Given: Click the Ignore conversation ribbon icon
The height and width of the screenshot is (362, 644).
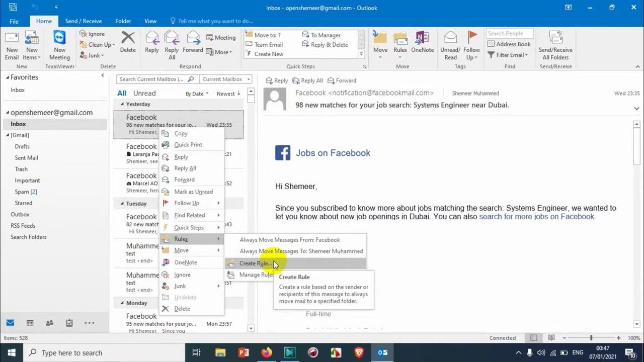Looking at the screenshot, I should pyautogui.click(x=92, y=34).
